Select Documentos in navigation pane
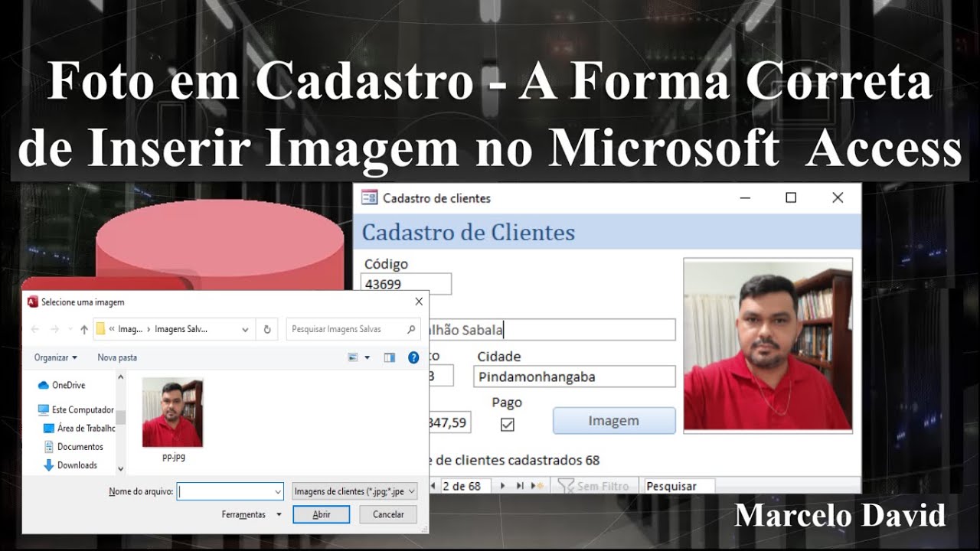The width and height of the screenshot is (980, 551). point(73,447)
